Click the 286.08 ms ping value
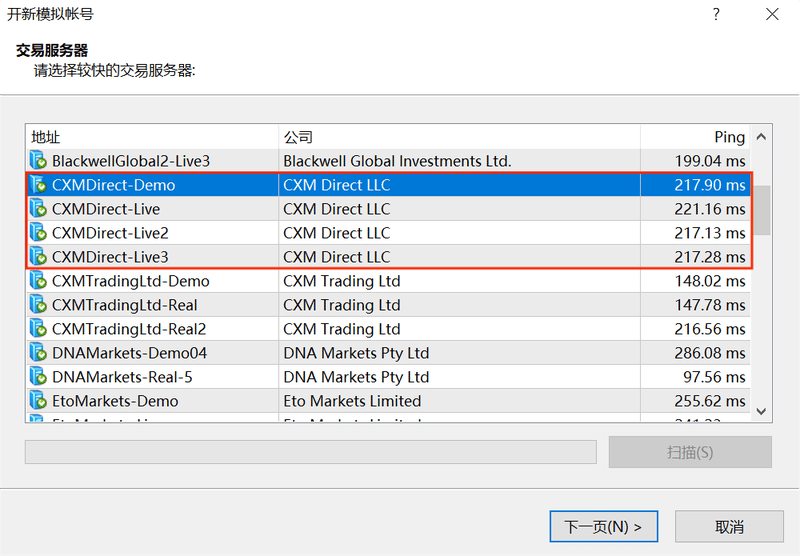 pos(710,353)
